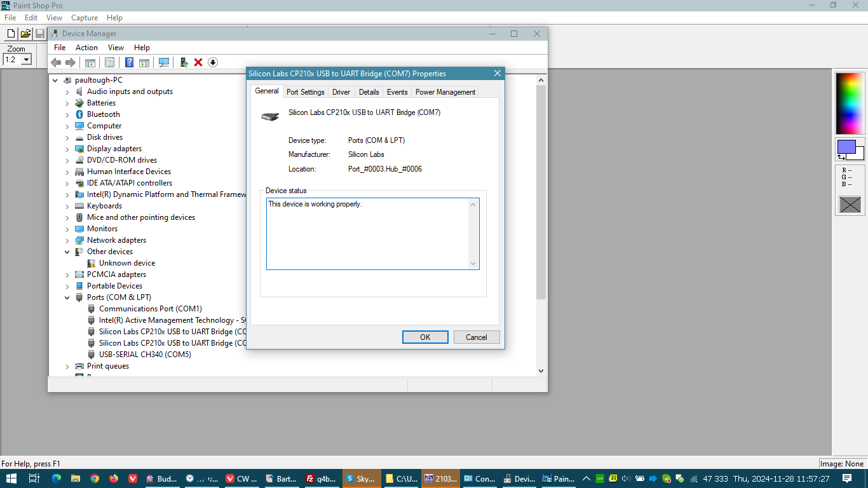Expand the Bluetooth node
This screenshot has height=488, width=868.
point(67,114)
